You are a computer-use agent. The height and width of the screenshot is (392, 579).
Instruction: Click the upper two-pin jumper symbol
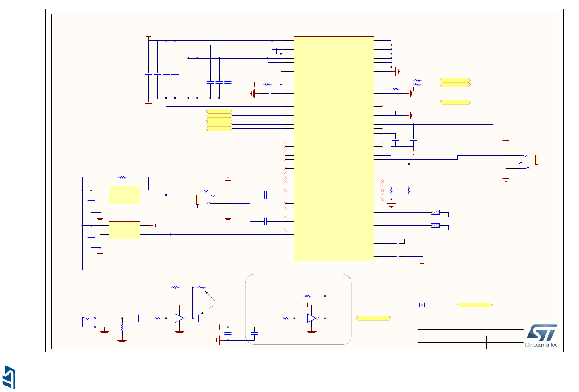point(435,212)
